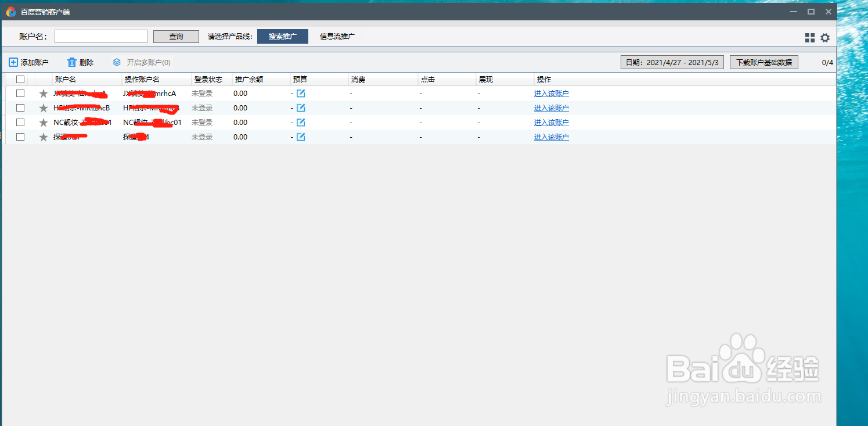
Task: Star the NC靓妆 account row
Action: [x=44, y=123]
